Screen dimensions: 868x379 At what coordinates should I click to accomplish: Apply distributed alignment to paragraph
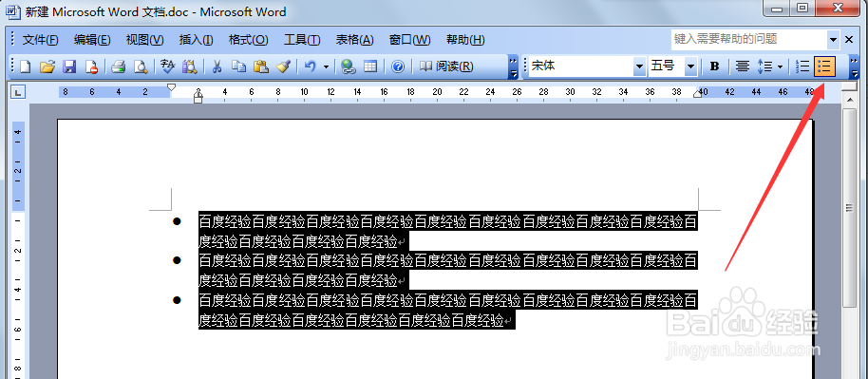tap(743, 67)
